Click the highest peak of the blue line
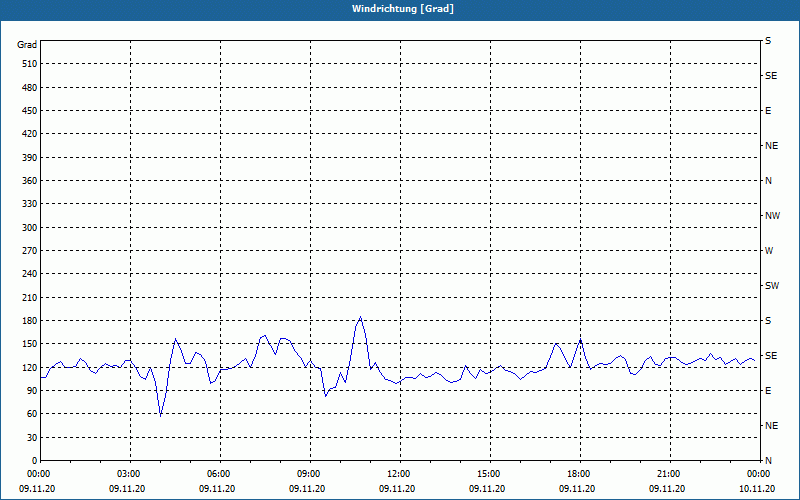The width and height of the screenshot is (800, 500). tap(360, 317)
